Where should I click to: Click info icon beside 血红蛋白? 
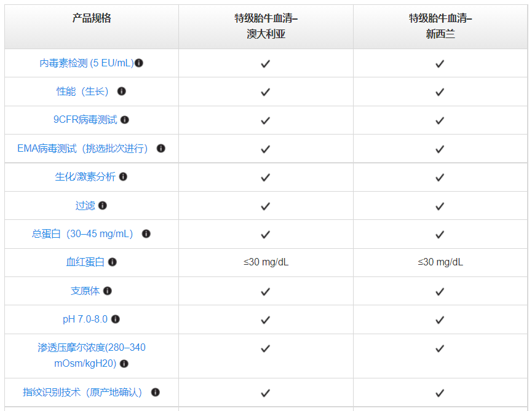pos(112,262)
